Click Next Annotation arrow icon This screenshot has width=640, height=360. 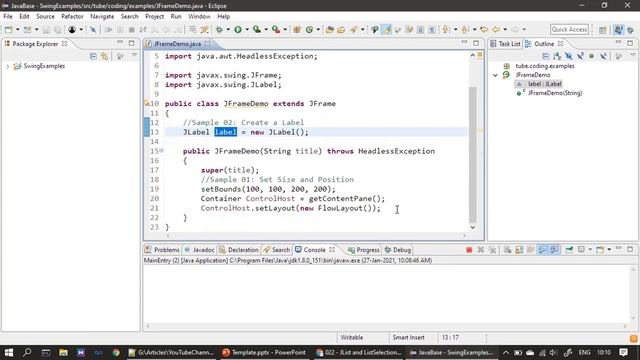point(446,29)
